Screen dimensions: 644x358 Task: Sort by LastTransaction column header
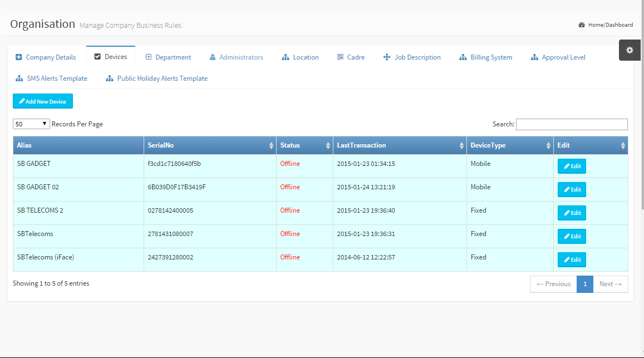point(399,145)
